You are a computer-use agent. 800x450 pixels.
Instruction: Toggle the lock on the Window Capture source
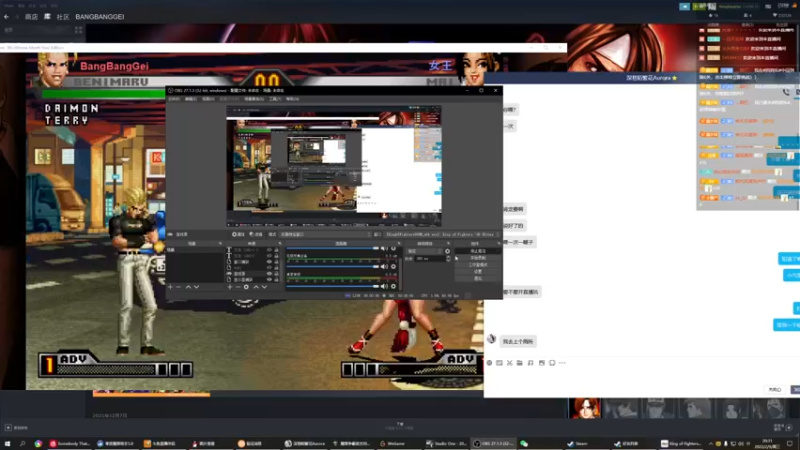277,262
